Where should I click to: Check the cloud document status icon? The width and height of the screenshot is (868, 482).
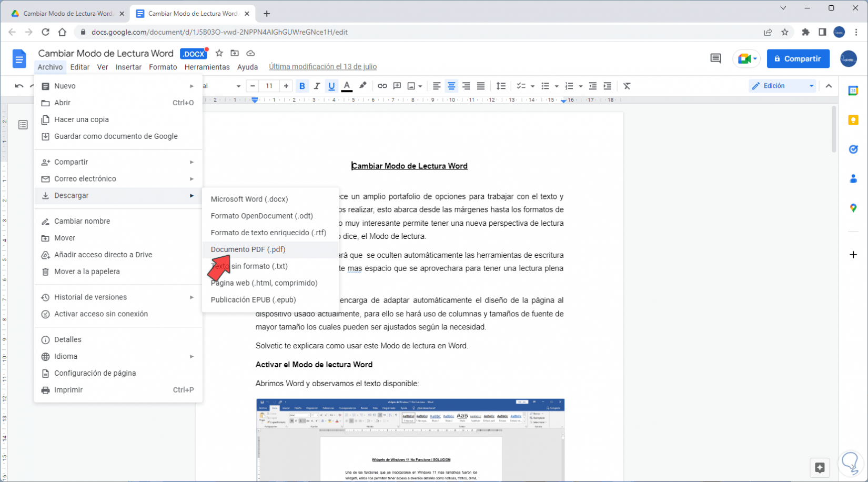pyautogui.click(x=250, y=53)
